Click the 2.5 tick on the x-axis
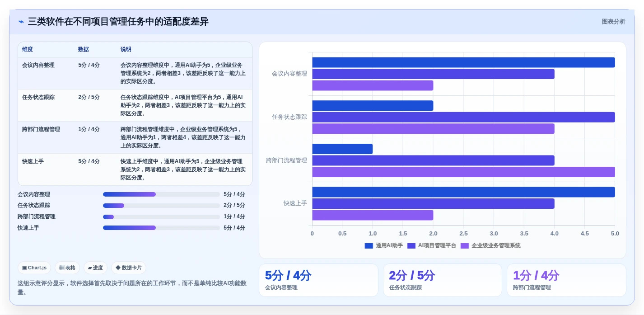 coord(463,234)
